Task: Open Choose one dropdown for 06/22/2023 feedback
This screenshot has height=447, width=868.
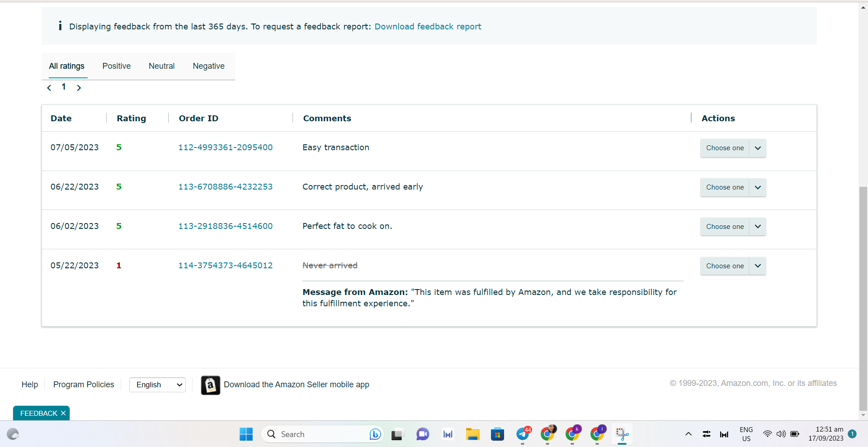Action: tap(733, 187)
